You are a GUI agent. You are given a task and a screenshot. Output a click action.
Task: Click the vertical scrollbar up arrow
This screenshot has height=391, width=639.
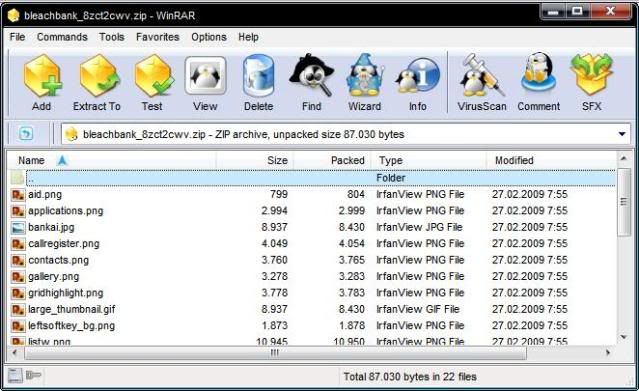(x=624, y=158)
